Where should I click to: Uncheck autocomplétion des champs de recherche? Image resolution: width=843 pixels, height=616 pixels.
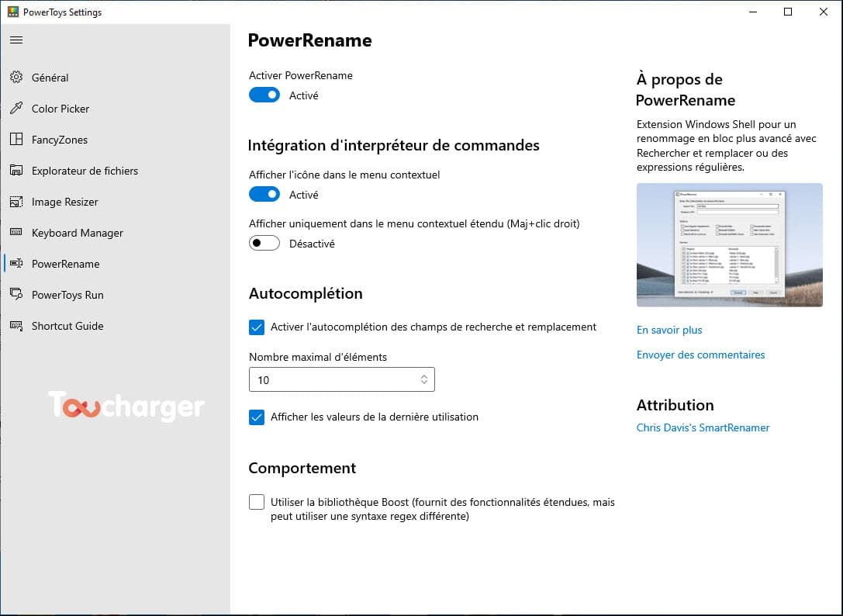point(257,327)
